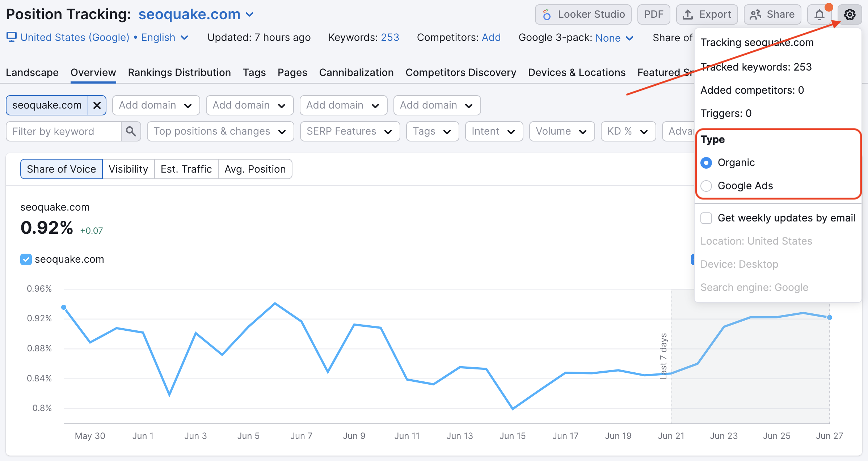The image size is (868, 461).
Task: Enable weekly updates by email
Action: click(x=706, y=218)
